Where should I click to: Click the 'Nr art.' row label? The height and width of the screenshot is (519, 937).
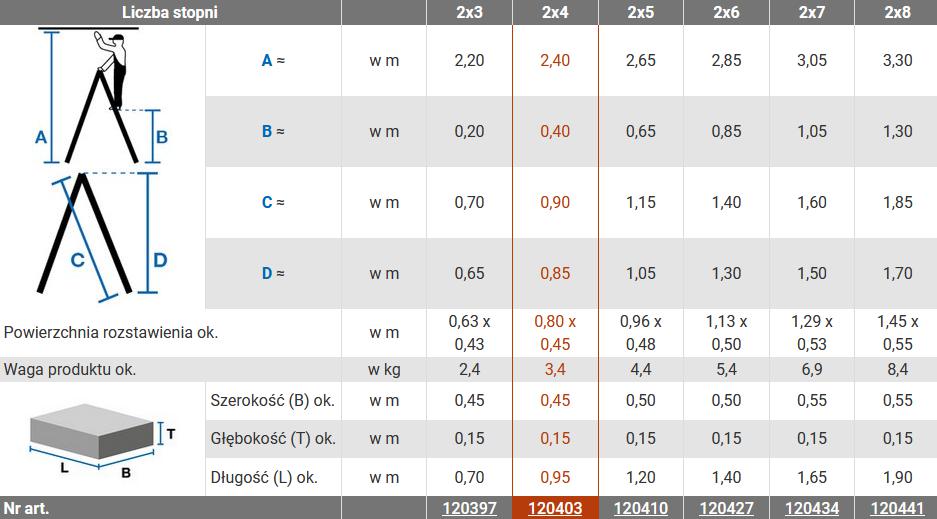click(x=27, y=508)
